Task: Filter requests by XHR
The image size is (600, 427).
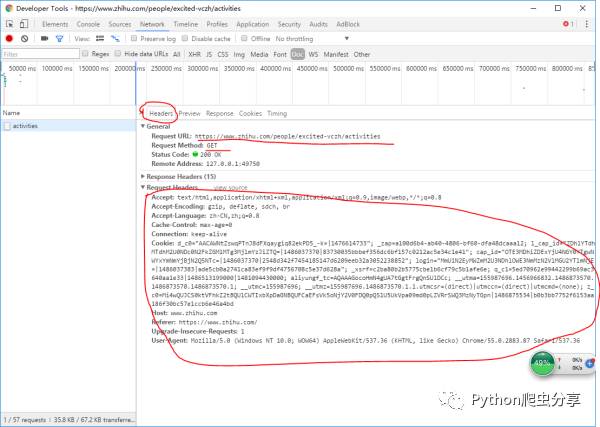Action: (x=194, y=54)
